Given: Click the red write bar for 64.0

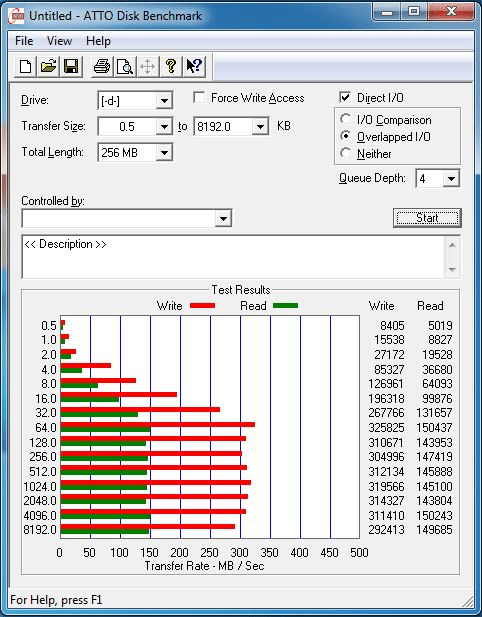Looking at the screenshot, I should [x=158, y=425].
